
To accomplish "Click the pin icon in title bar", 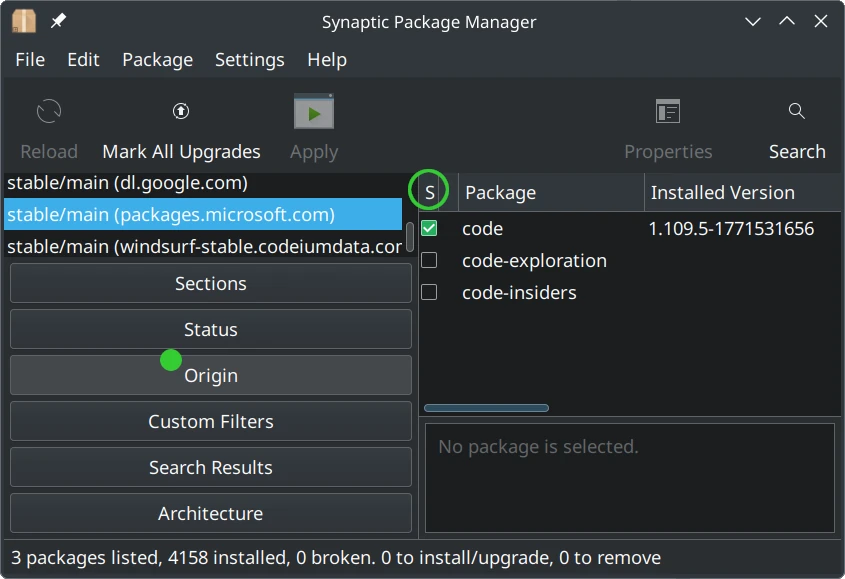I will pos(59,21).
